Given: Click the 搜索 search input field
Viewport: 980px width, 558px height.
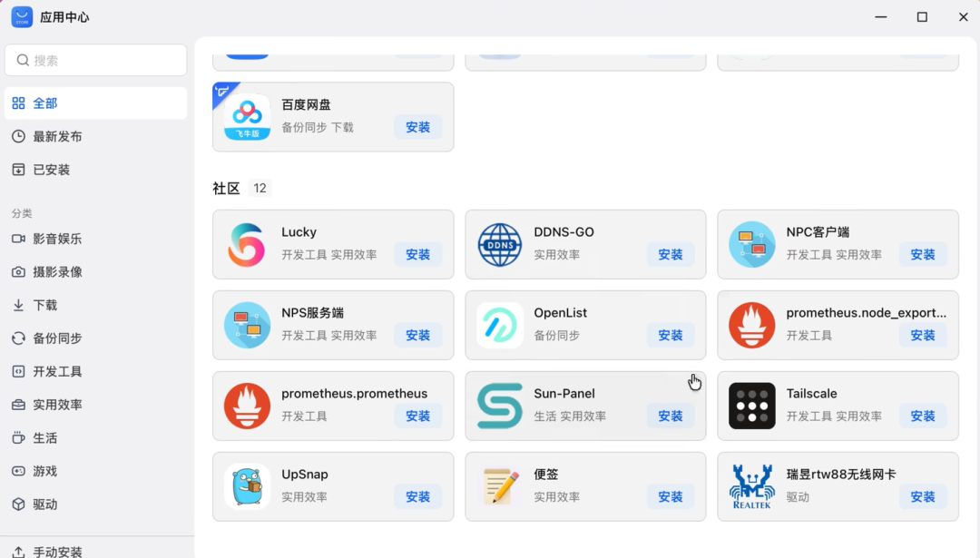Looking at the screenshot, I should pyautogui.click(x=95, y=59).
